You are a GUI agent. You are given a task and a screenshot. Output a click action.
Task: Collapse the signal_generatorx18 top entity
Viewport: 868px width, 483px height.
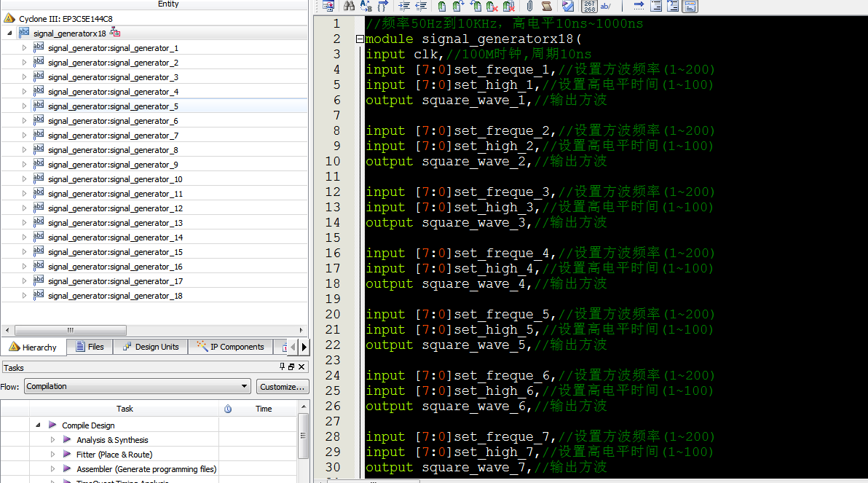point(9,34)
